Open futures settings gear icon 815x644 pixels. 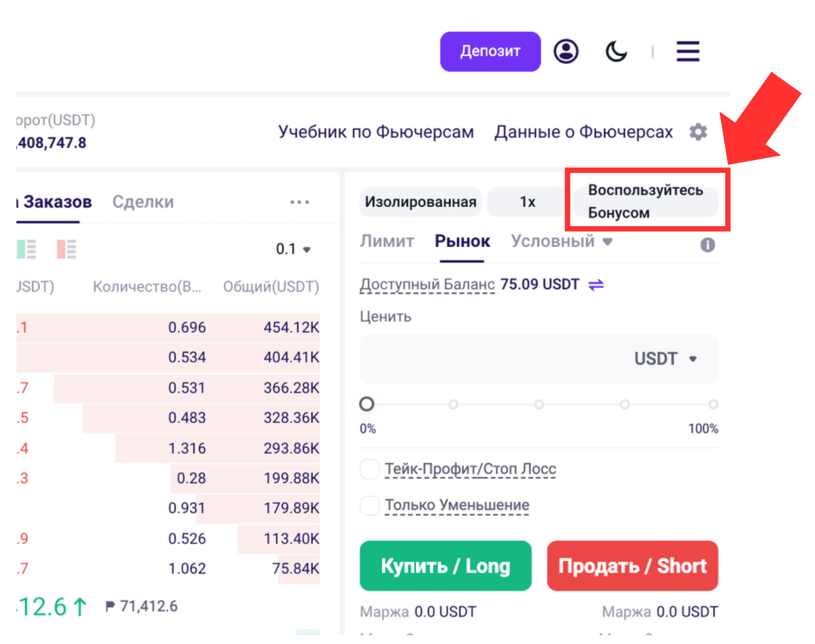[x=698, y=132]
